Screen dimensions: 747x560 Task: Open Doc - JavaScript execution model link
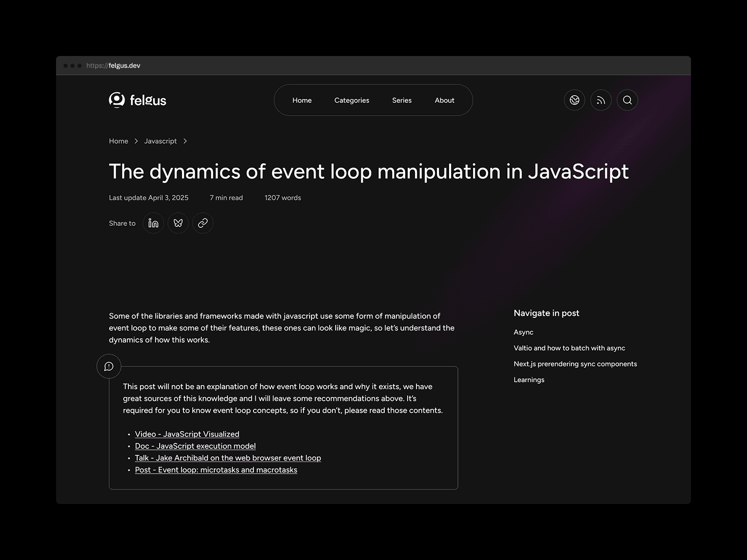point(195,446)
